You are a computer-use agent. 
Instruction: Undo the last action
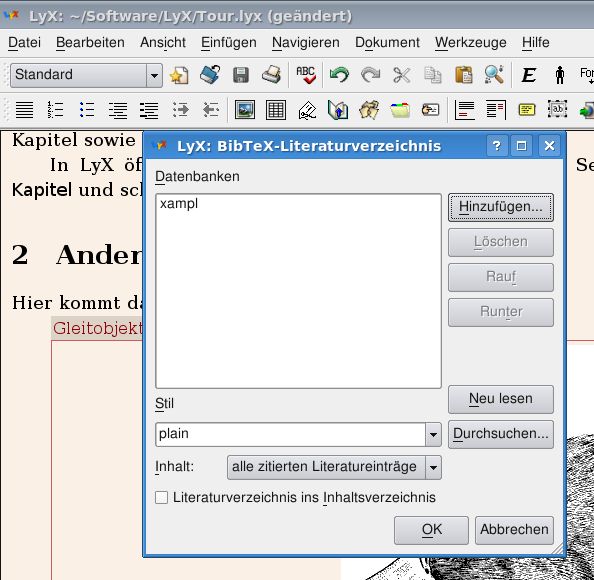pos(339,75)
